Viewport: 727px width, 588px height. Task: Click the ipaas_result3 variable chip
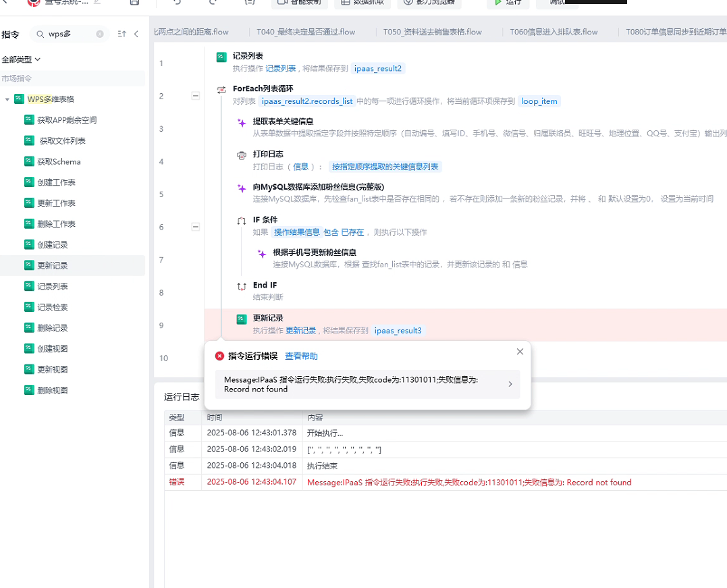pos(398,331)
